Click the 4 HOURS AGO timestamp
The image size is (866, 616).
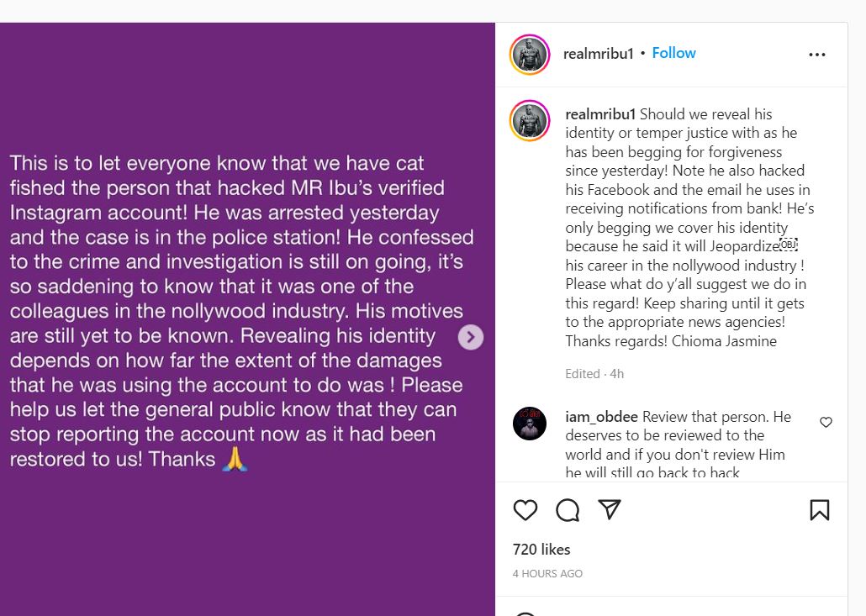[547, 574]
